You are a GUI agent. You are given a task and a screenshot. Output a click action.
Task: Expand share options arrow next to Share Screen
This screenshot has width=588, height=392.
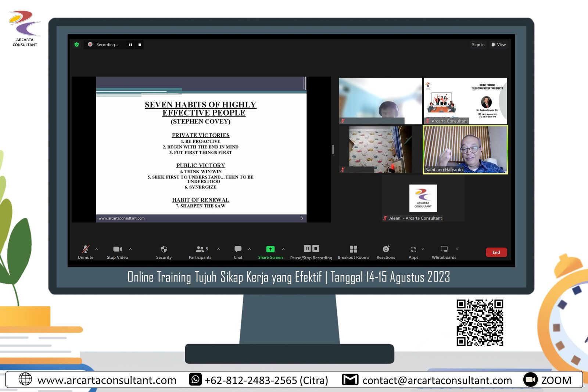click(x=283, y=249)
